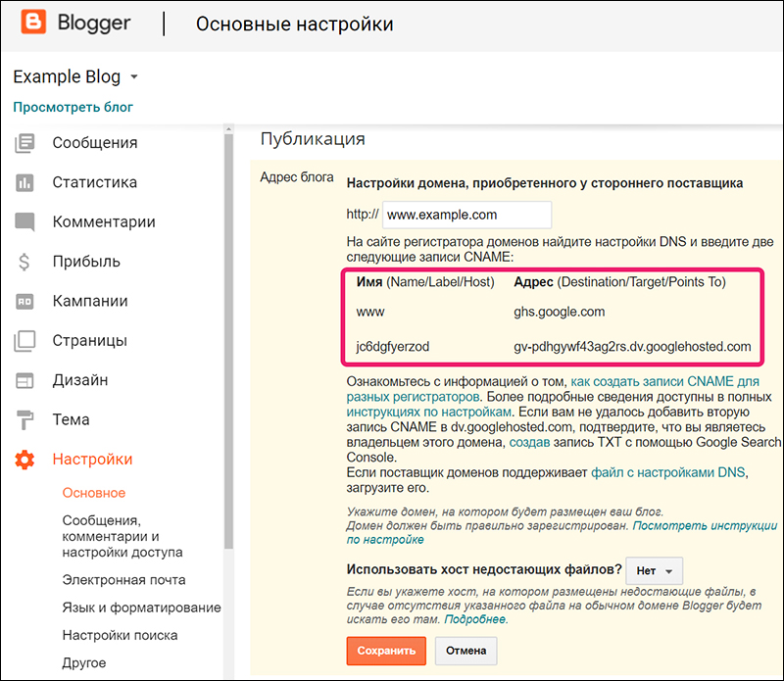Click the Статистика bar chart icon
Screen dimensions: 784x681
24,183
